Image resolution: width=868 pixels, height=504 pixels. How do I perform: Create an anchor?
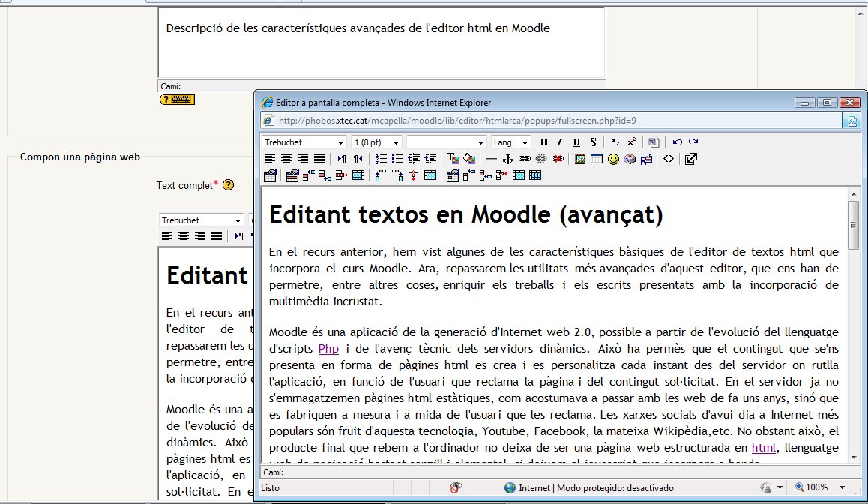[507, 159]
